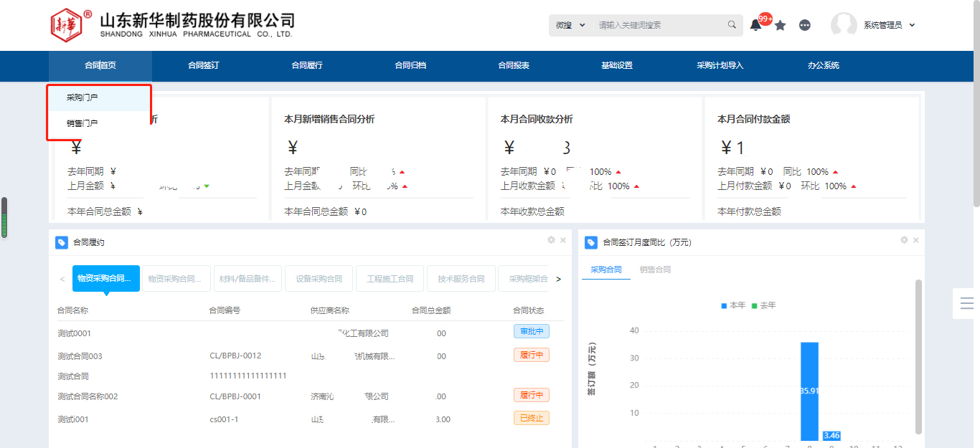980x448 pixels.
Task: Switch to the 技术服务合同 tab
Action: [x=461, y=279]
